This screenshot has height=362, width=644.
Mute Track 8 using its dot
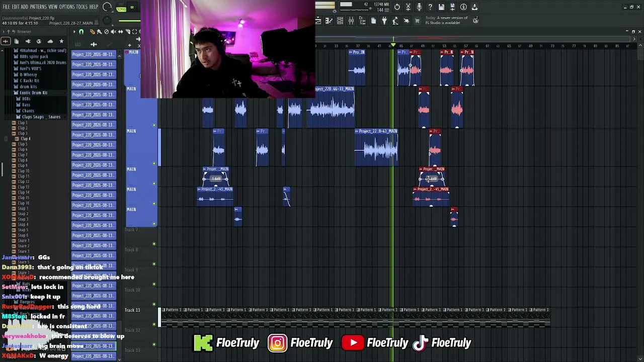[x=154, y=264]
